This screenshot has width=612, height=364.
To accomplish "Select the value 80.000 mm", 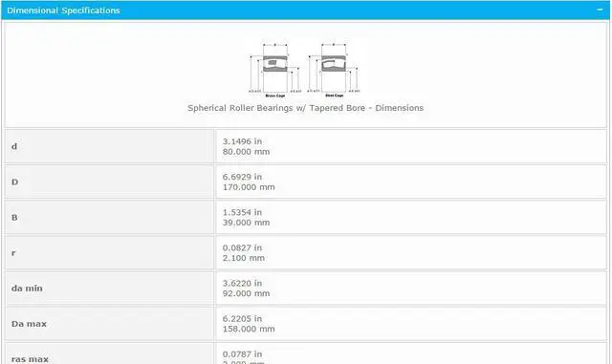I will (246, 152).
